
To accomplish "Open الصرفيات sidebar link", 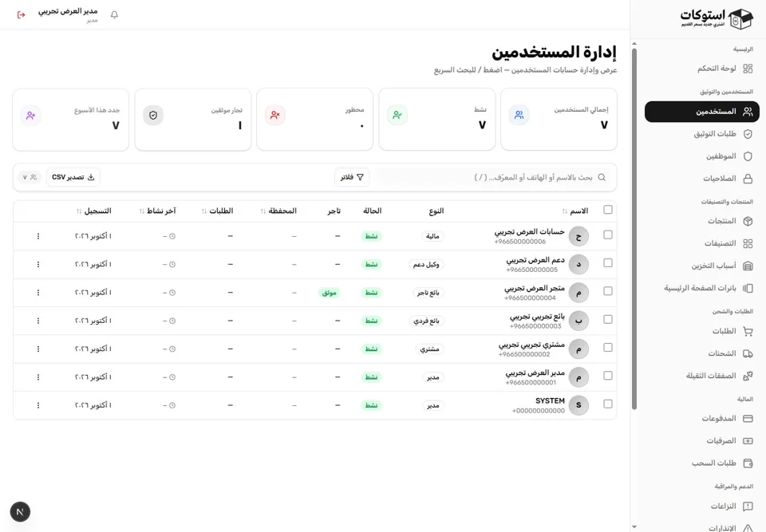I will point(702,440).
